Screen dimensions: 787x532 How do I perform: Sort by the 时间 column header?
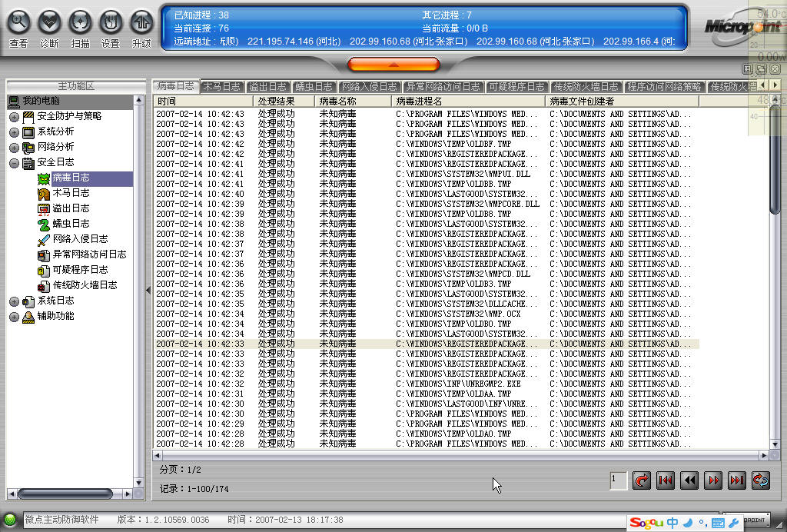[203, 101]
